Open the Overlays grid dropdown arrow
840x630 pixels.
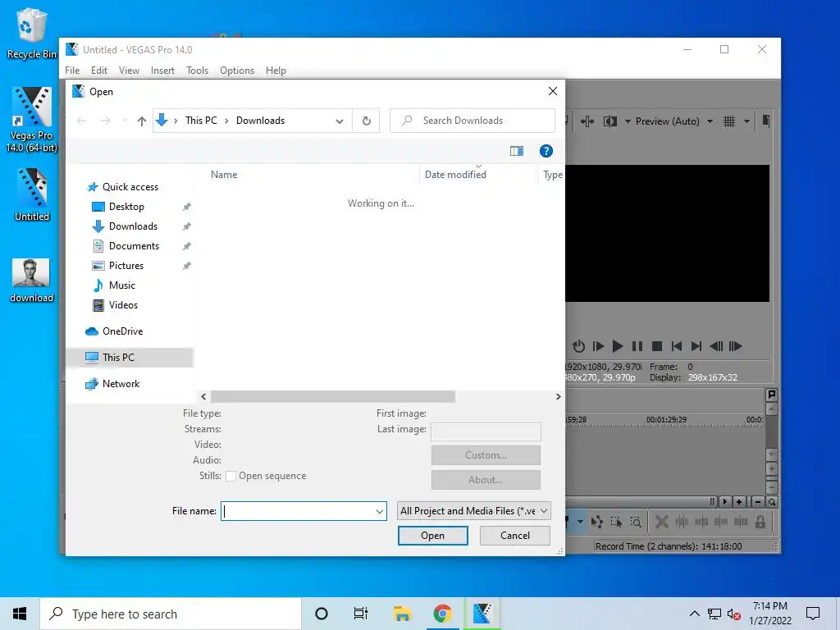[x=746, y=121]
